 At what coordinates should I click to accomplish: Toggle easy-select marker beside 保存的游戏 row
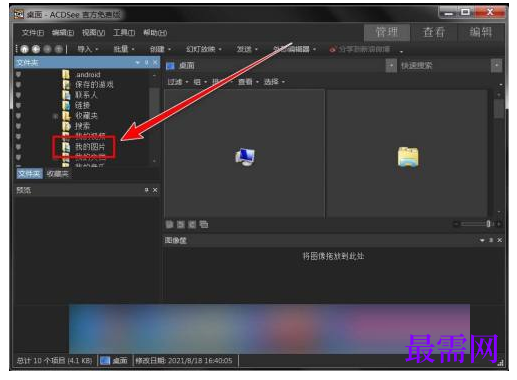point(19,85)
